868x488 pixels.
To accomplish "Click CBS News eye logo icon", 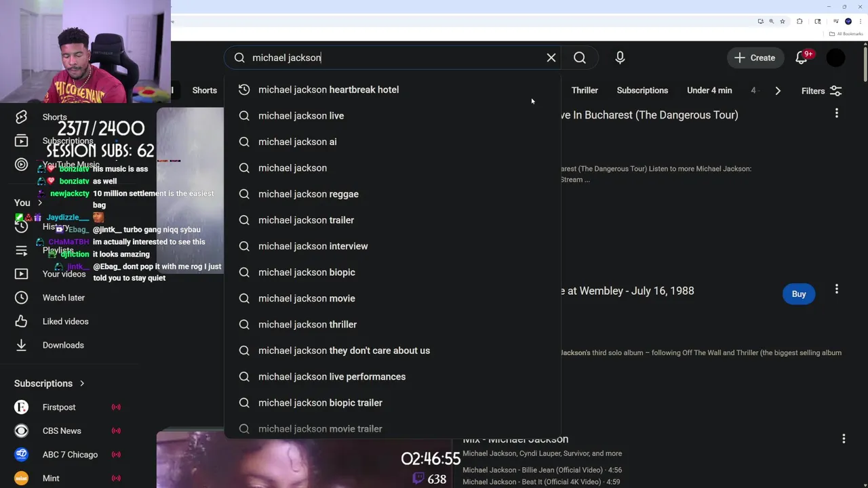I will [22, 431].
